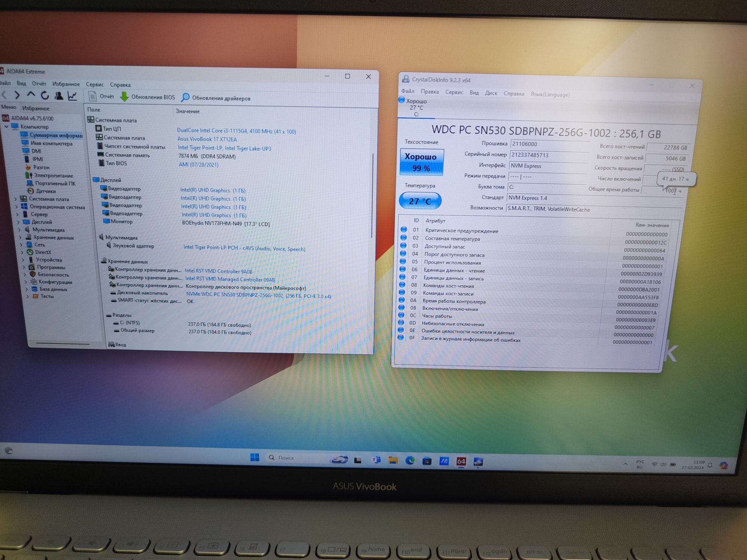Open the AIDA64 user profile toolbar icon

(x=59, y=96)
